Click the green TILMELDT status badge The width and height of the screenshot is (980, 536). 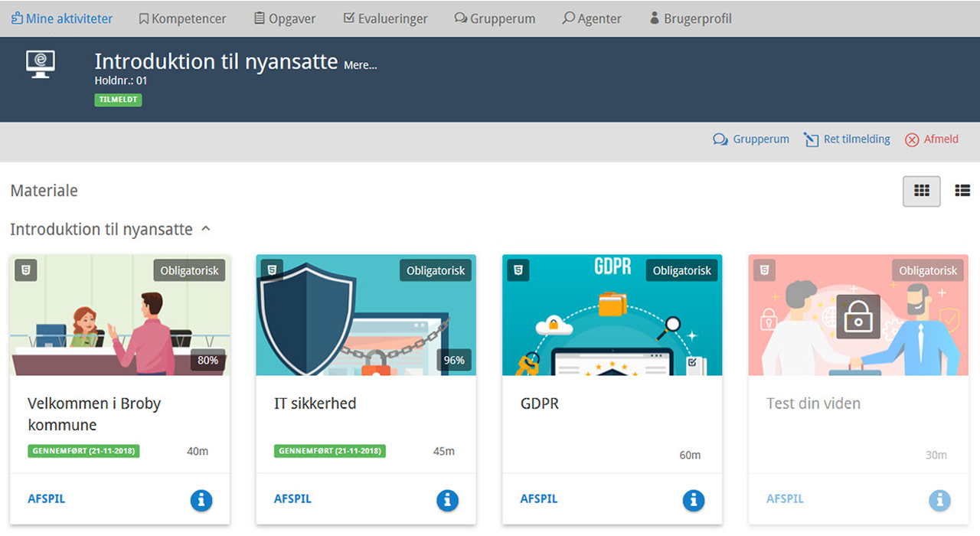[x=118, y=100]
